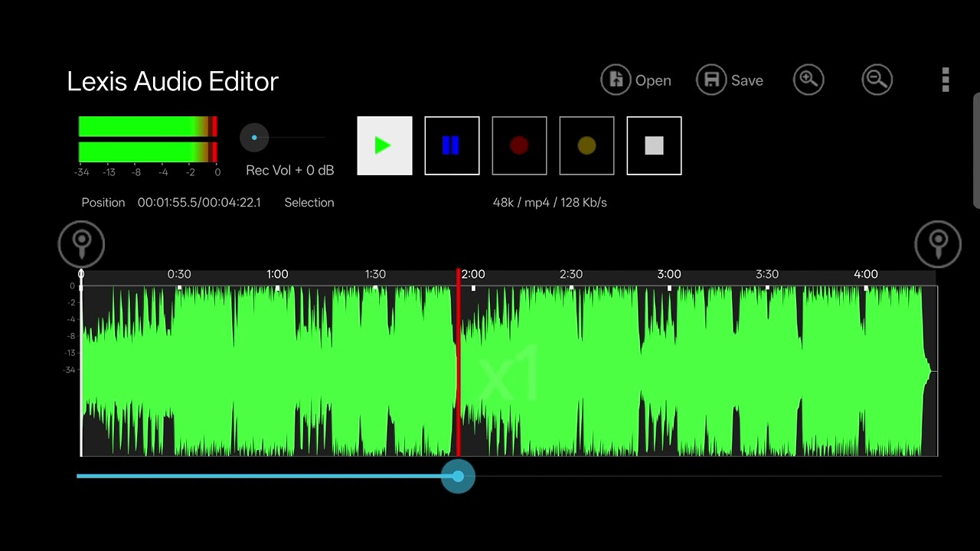Click the upper green level meter bar

pos(148,126)
